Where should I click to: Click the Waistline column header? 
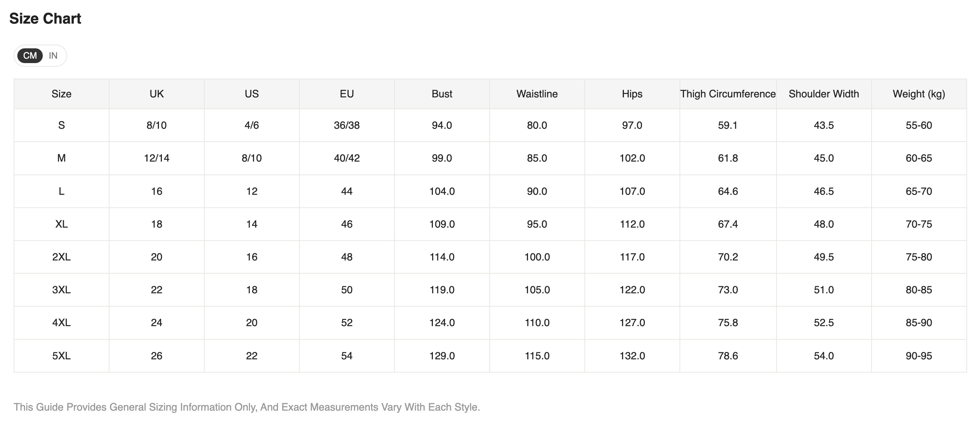(x=537, y=94)
